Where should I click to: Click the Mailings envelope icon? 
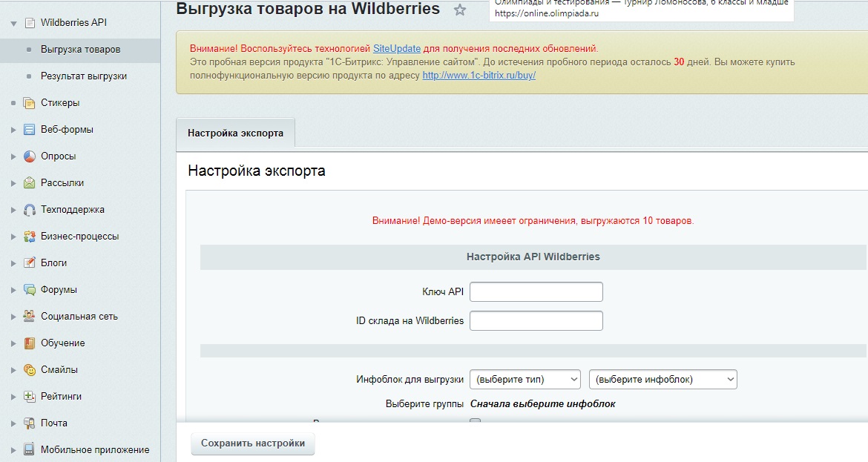click(x=30, y=183)
